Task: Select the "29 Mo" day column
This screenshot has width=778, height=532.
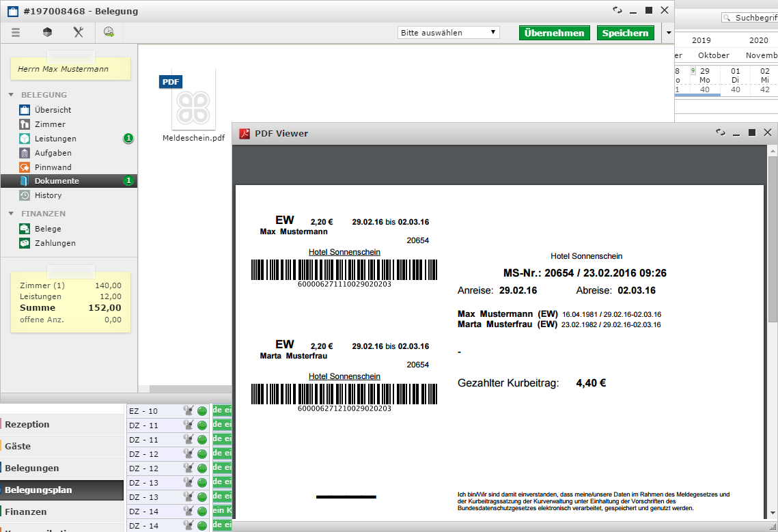Action: coord(705,81)
